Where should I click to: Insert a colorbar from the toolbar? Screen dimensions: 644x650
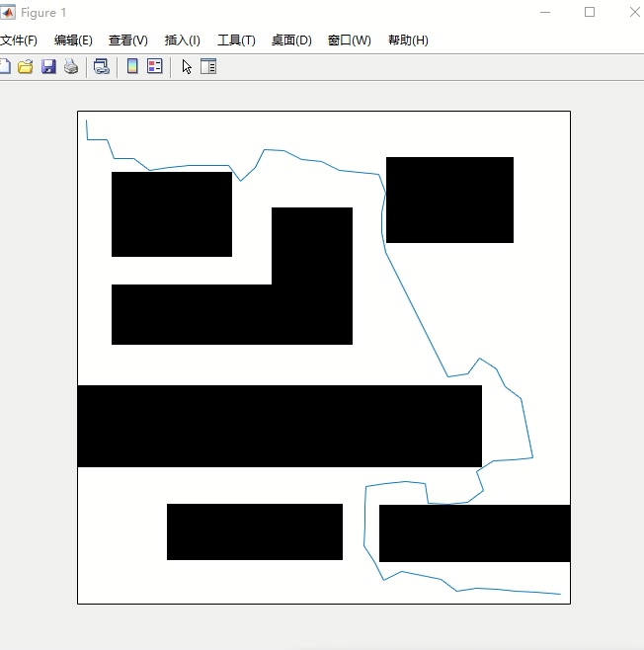click(x=132, y=67)
